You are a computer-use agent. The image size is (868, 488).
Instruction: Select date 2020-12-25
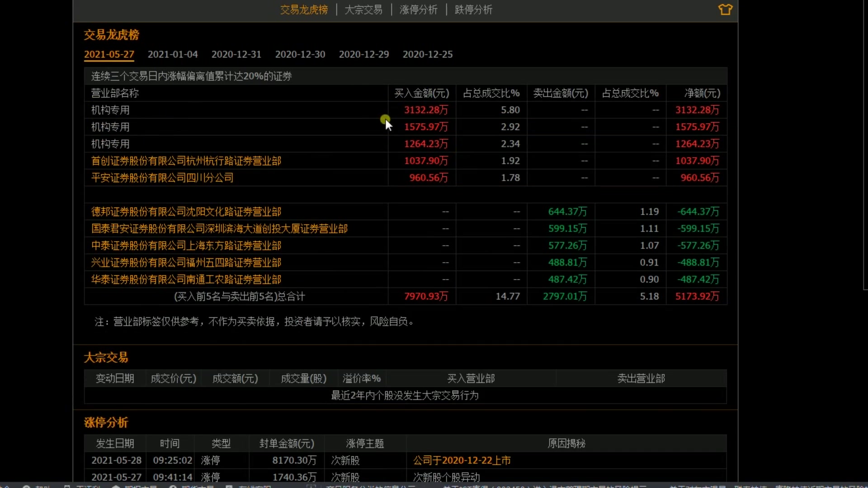tap(428, 54)
